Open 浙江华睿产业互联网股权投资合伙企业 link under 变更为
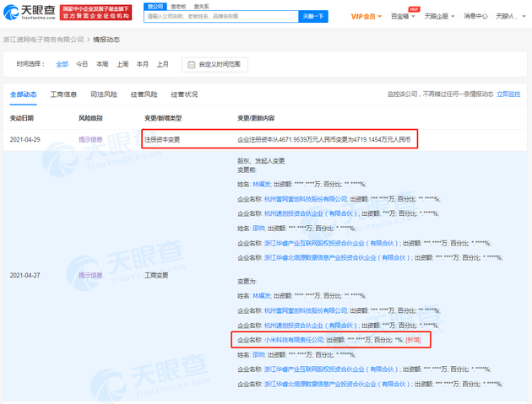The width and height of the screenshot is (532, 404). click(331, 369)
